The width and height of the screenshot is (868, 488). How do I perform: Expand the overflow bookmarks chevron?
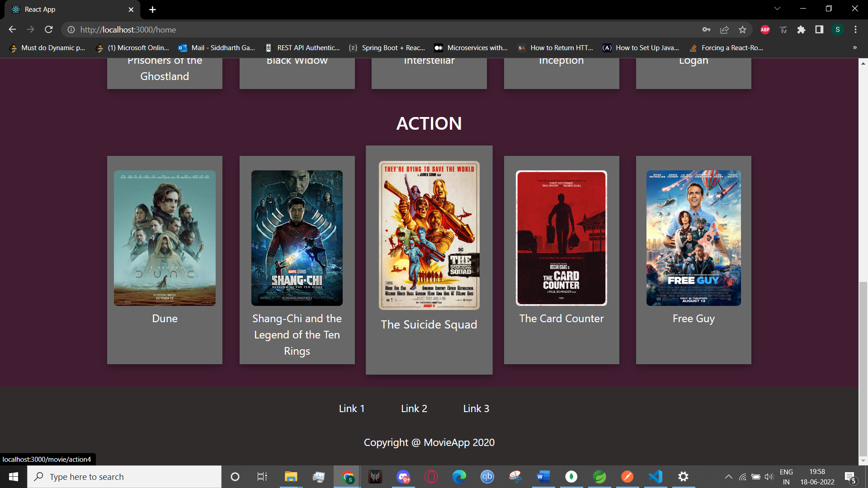[x=855, y=47]
